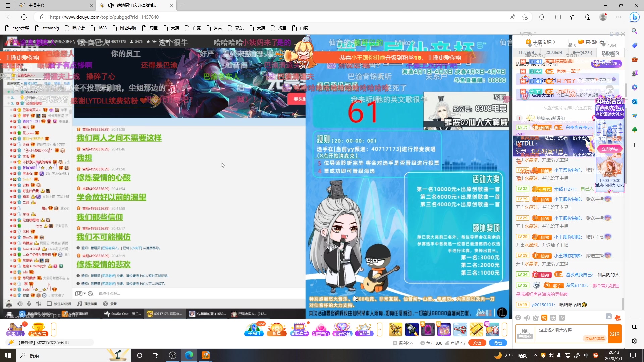
Task: Open the 互动预言 prediction icon
Action: coord(38,329)
